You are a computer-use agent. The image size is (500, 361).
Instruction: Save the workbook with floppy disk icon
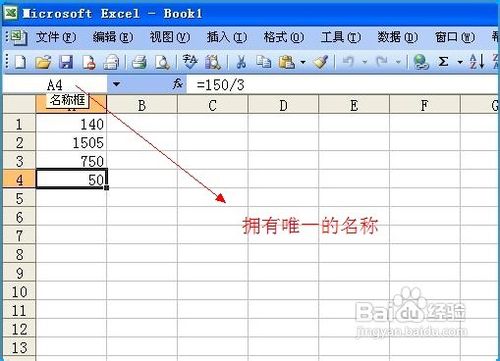tap(66, 62)
